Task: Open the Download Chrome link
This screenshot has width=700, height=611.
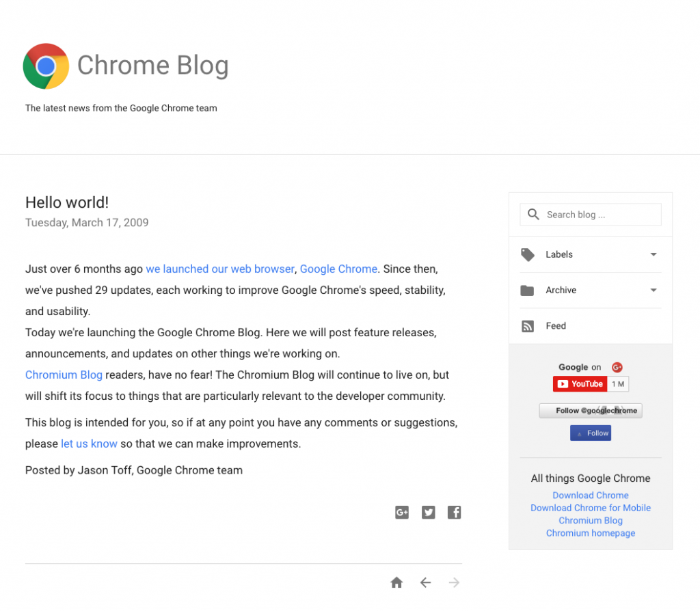Action: tap(590, 495)
